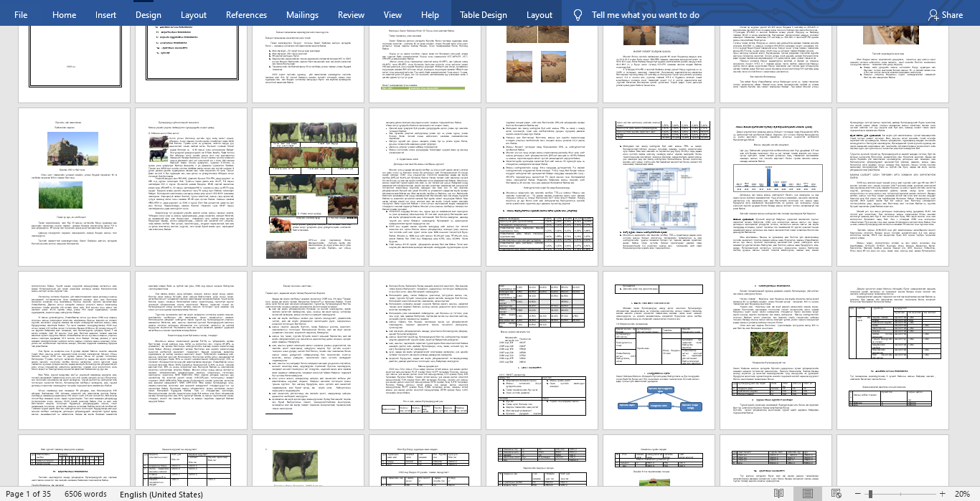Switch to Read Mode view
Viewport: 980px width, 501px height.
(778, 494)
